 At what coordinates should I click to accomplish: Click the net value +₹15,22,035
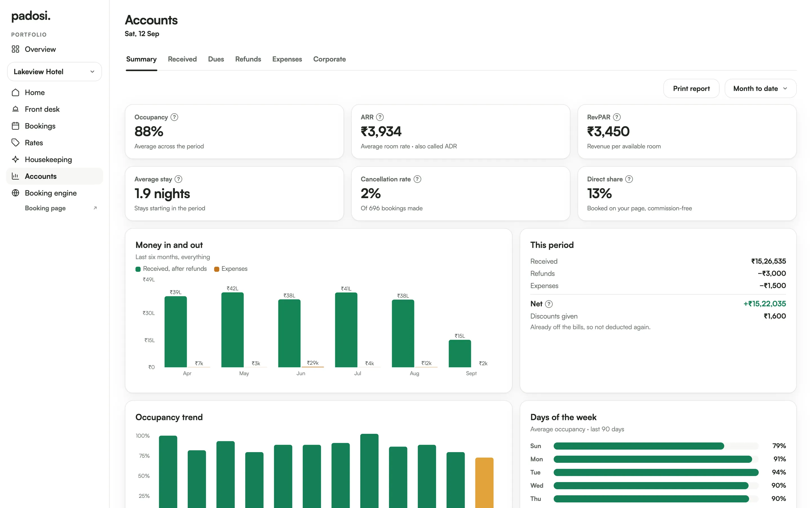point(764,304)
